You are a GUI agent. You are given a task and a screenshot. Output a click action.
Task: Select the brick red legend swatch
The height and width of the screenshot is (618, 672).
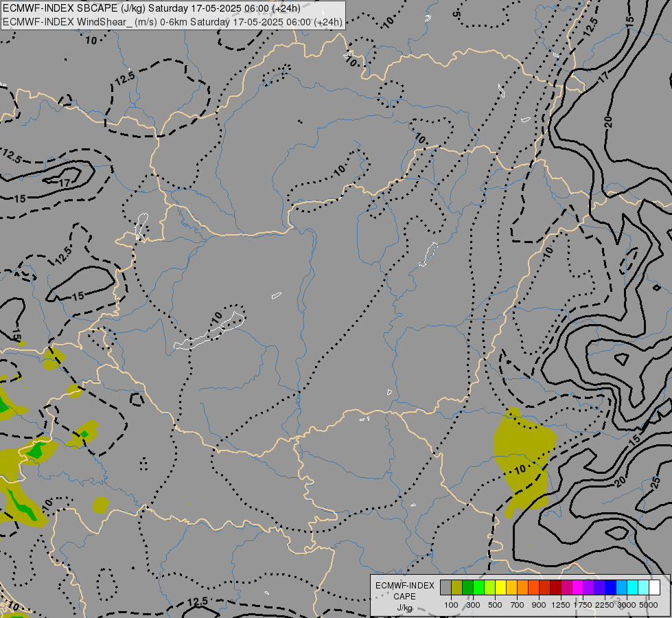tap(545, 588)
